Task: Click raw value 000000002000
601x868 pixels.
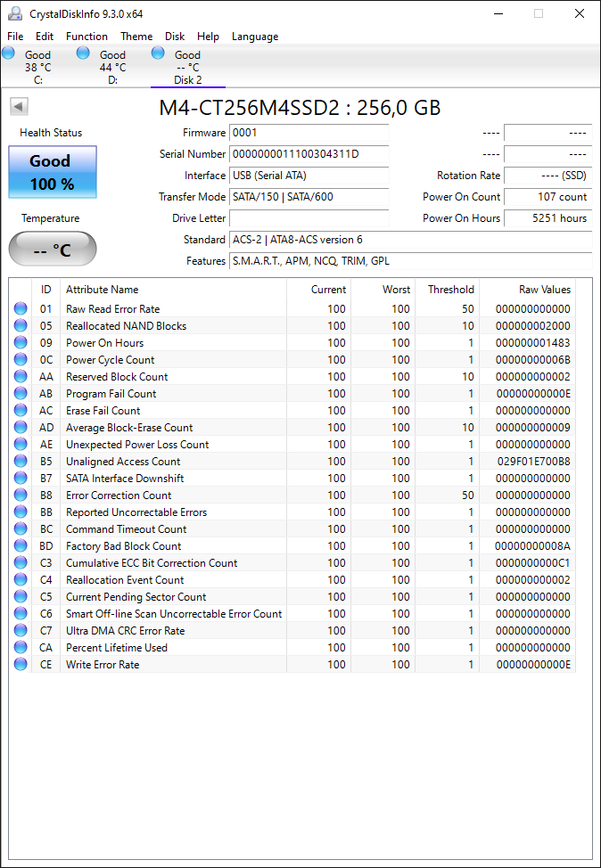Action: tap(533, 325)
